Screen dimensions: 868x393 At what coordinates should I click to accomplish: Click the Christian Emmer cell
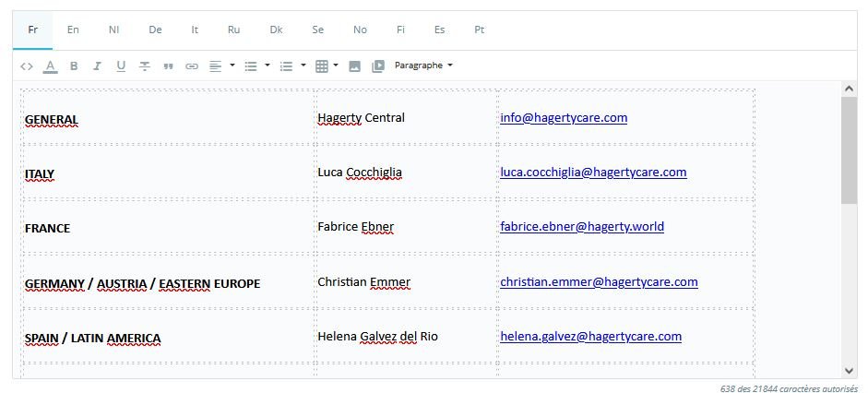[407, 281]
